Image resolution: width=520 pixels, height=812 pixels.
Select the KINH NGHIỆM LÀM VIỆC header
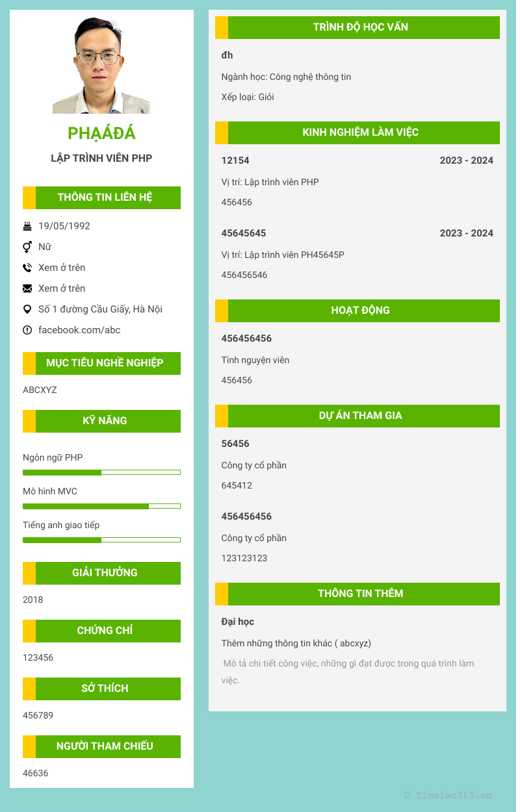coord(360,133)
